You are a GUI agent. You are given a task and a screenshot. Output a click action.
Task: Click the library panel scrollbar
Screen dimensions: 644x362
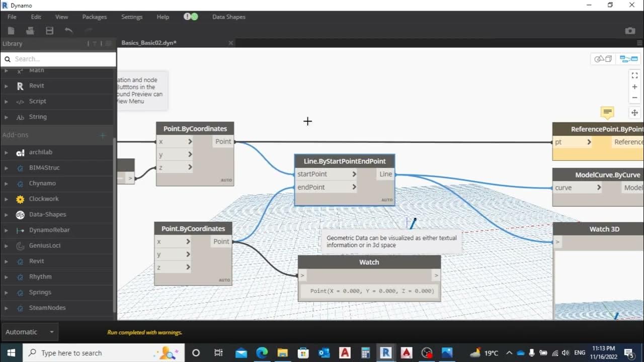click(115, 225)
